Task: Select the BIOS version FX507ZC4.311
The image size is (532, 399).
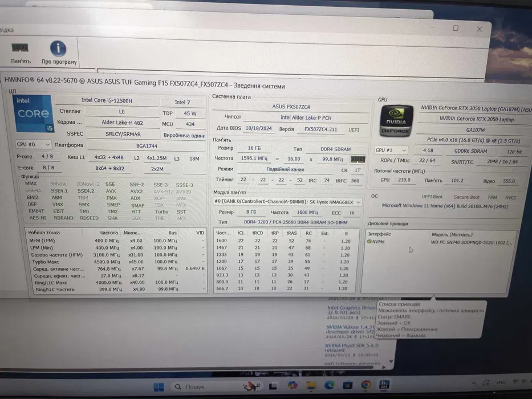Action: tap(320, 129)
